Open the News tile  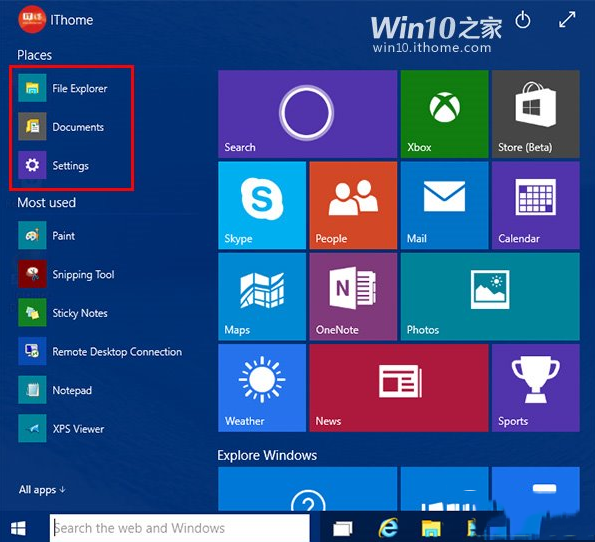tap(399, 388)
